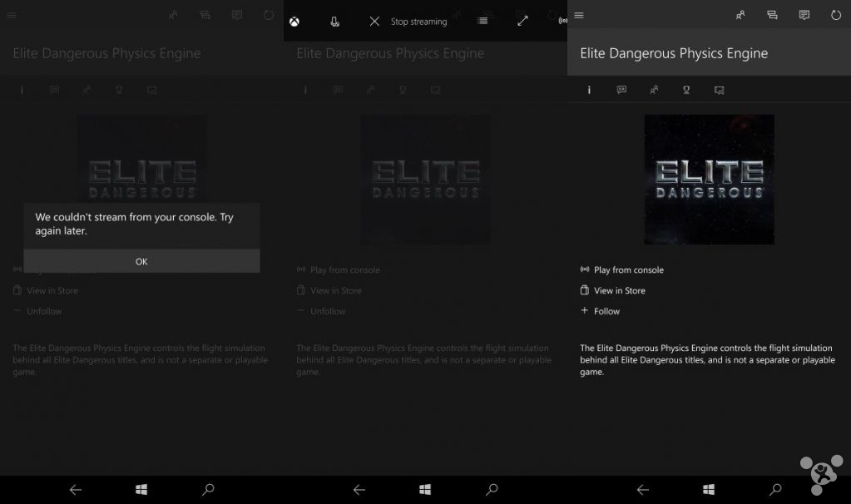Open the messages icon in right screen's top bar

pyautogui.click(x=804, y=15)
